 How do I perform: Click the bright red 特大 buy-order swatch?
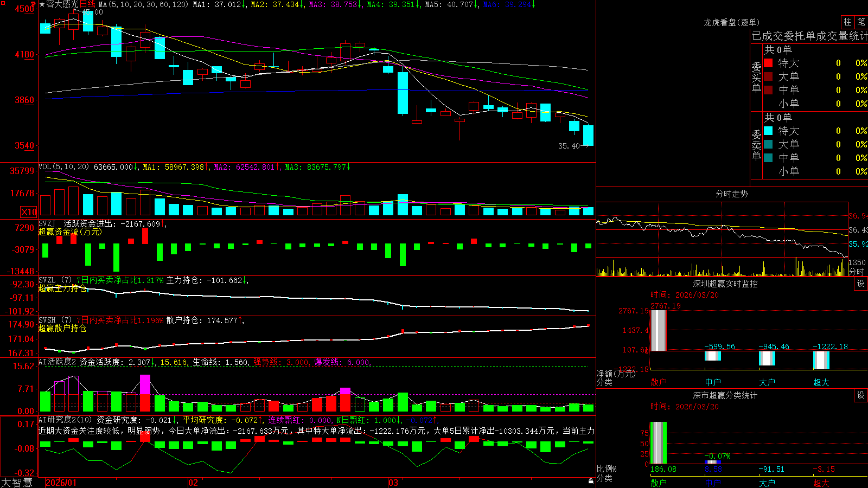coord(768,63)
